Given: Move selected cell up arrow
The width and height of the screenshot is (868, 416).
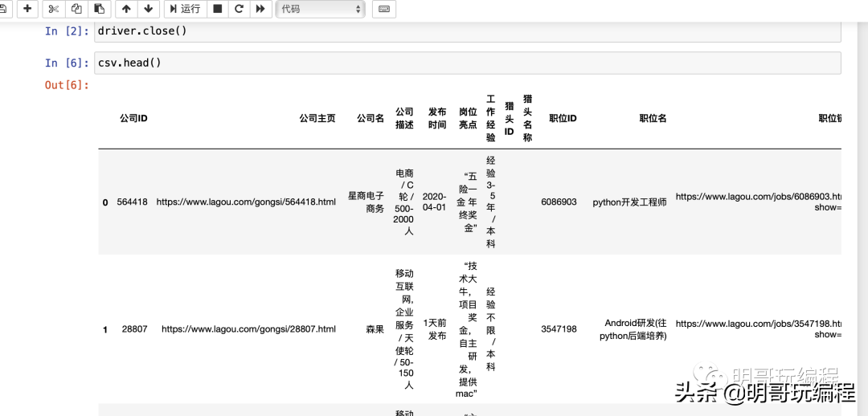Looking at the screenshot, I should (x=126, y=9).
